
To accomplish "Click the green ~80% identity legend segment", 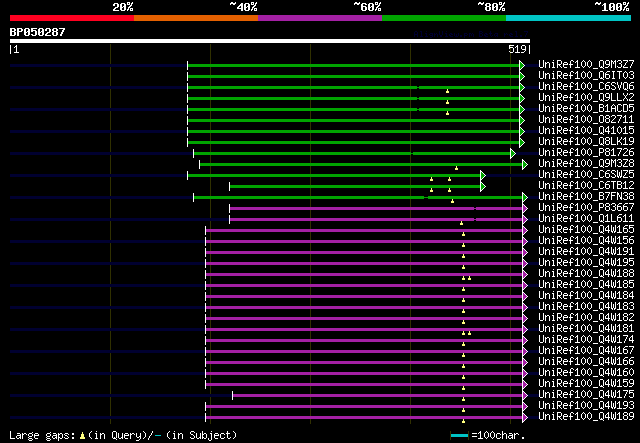I will coord(444,18).
